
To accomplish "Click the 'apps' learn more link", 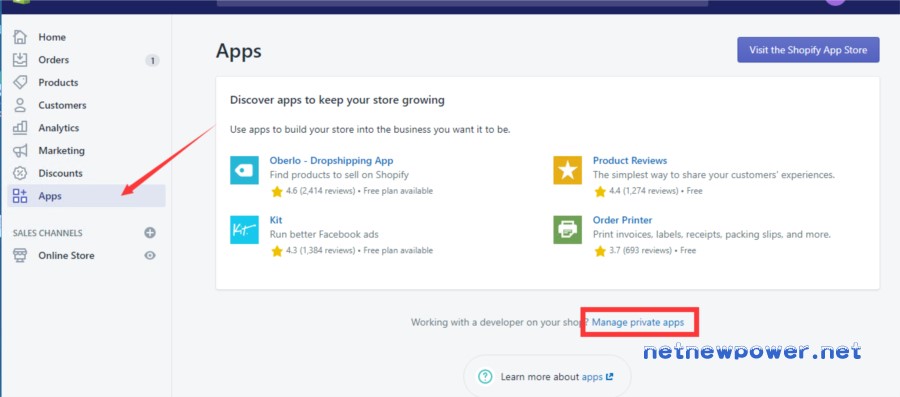I will coord(592,377).
